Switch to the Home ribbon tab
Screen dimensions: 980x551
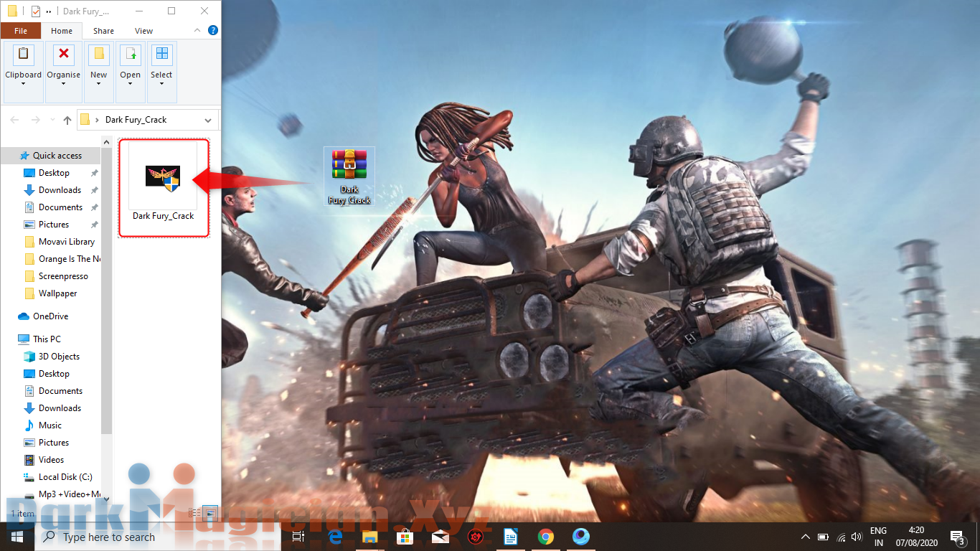(62, 31)
